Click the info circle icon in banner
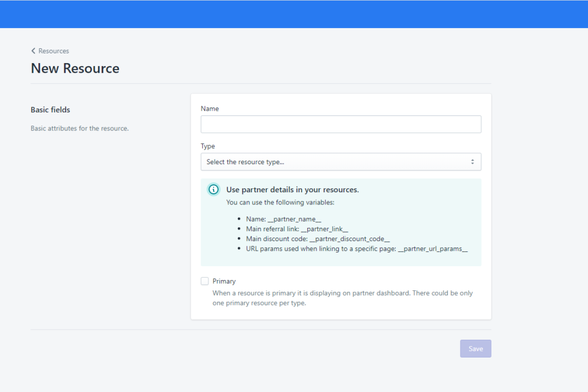The image size is (588, 392). 214,189
